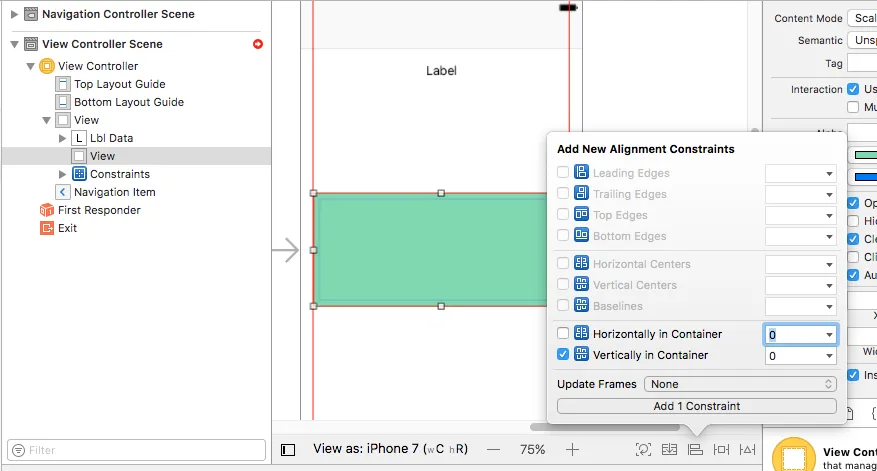This screenshot has width=877, height=471.
Task: Open the Add New Constraints pin tool
Action: coord(722,449)
